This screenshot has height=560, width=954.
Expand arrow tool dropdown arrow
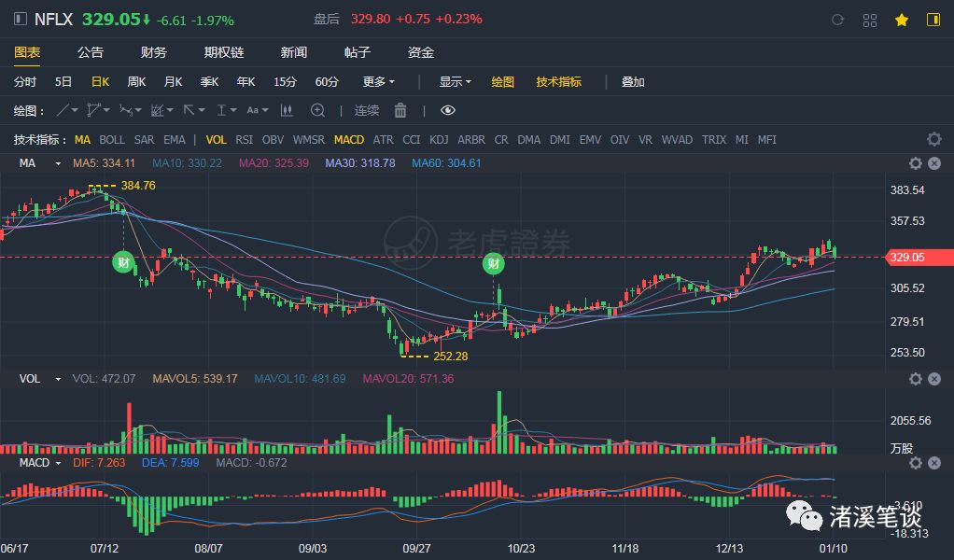pyautogui.click(x=202, y=111)
